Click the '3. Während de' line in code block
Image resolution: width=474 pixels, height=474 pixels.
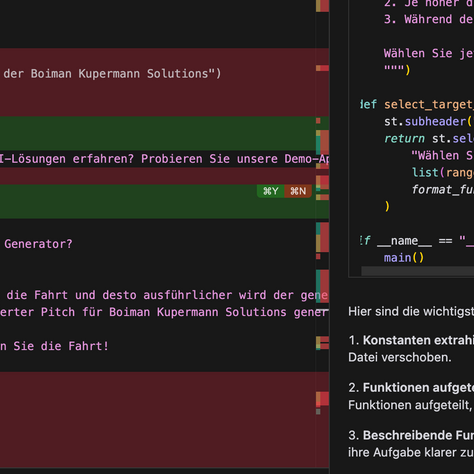pyautogui.click(x=429, y=19)
